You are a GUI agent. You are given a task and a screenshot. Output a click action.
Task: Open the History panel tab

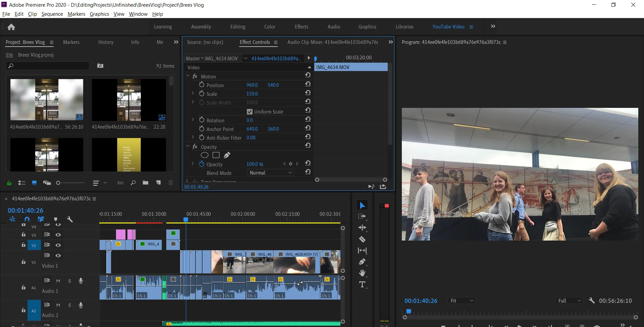click(106, 42)
